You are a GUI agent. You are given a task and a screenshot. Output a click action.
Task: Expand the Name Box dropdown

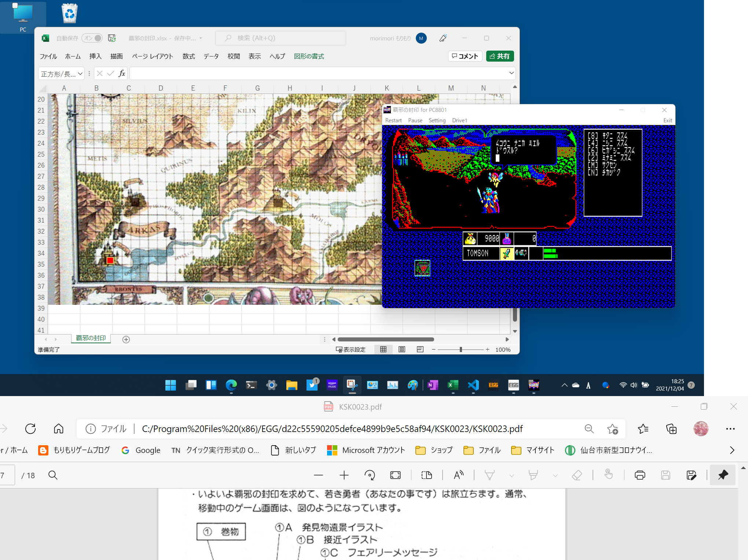coord(80,74)
